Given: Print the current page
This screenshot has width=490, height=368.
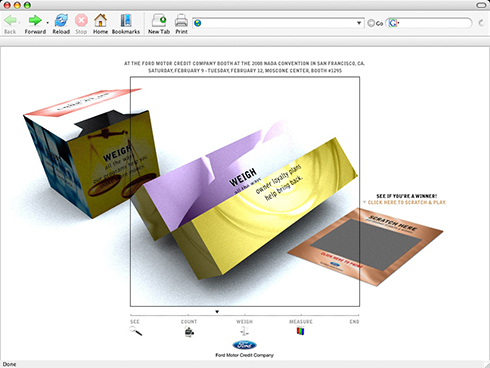Looking at the screenshot, I should pyautogui.click(x=181, y=24).
